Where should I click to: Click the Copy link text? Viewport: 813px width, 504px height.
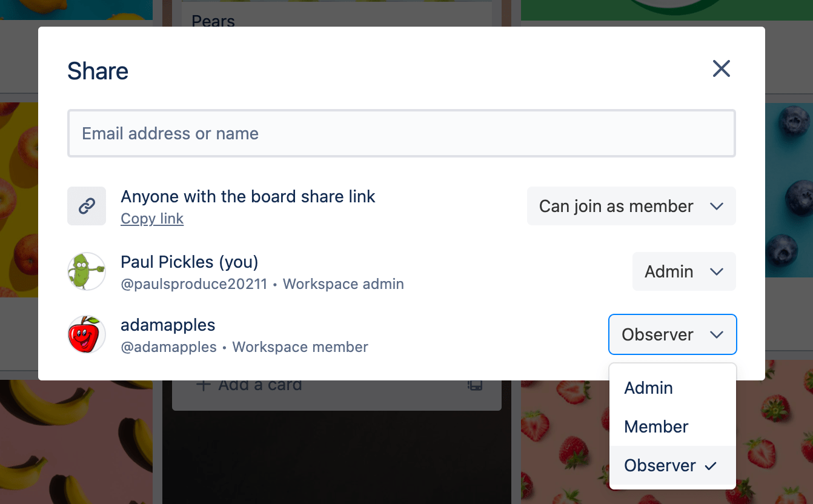coord(152,218)
